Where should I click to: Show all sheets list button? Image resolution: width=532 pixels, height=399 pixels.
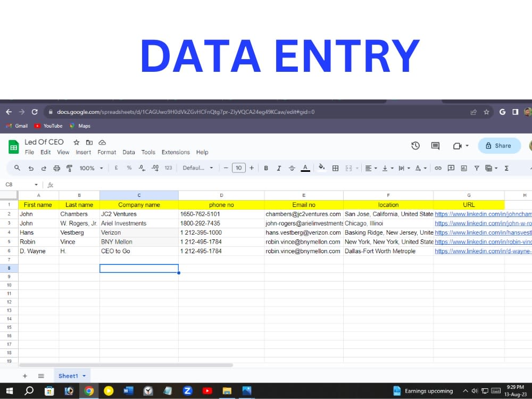point(41,376)
